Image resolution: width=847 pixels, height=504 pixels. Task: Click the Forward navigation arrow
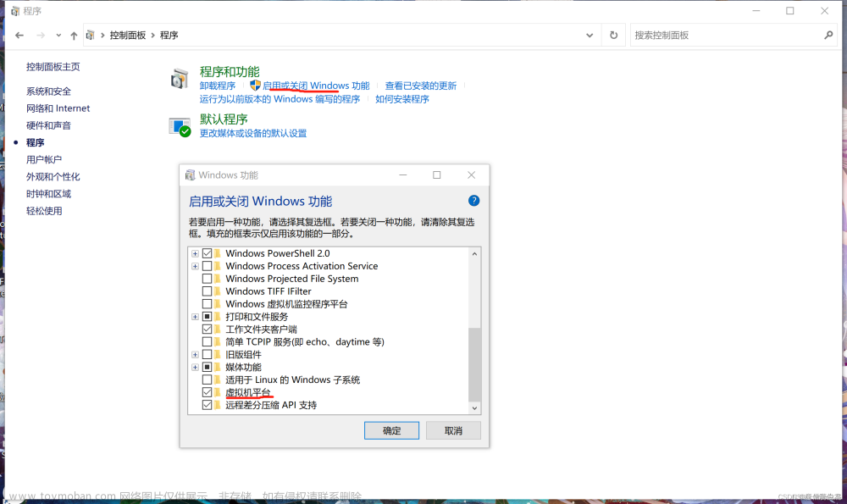[x=41, y=35]
